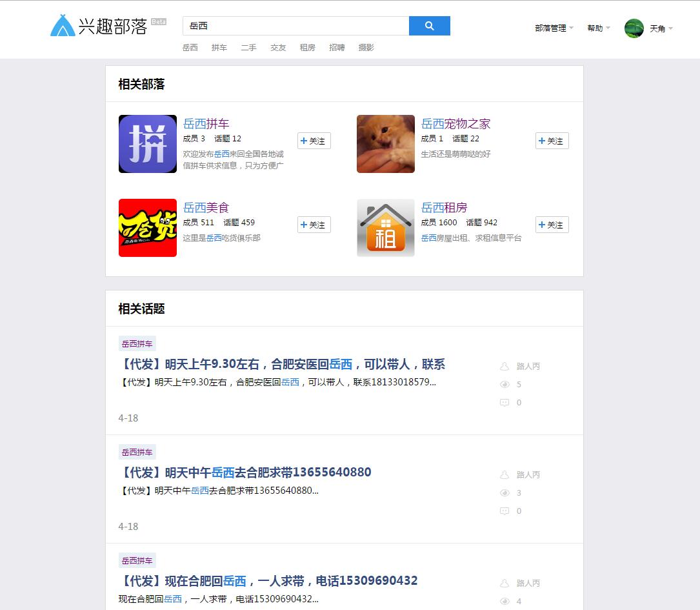Open post 现在合肥回岳西 一人求带
Image resolution: width=700 pixels, height=610 pixels.
click(x=268, y=581)
